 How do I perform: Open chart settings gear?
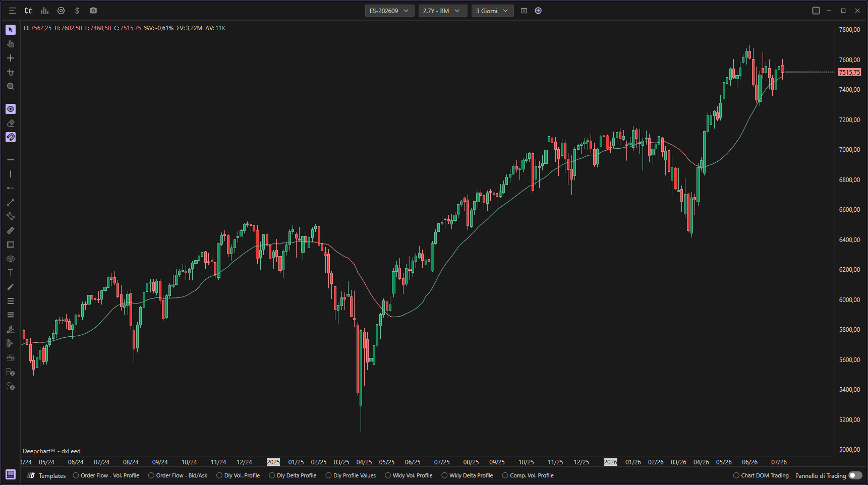tap(61, 11)
